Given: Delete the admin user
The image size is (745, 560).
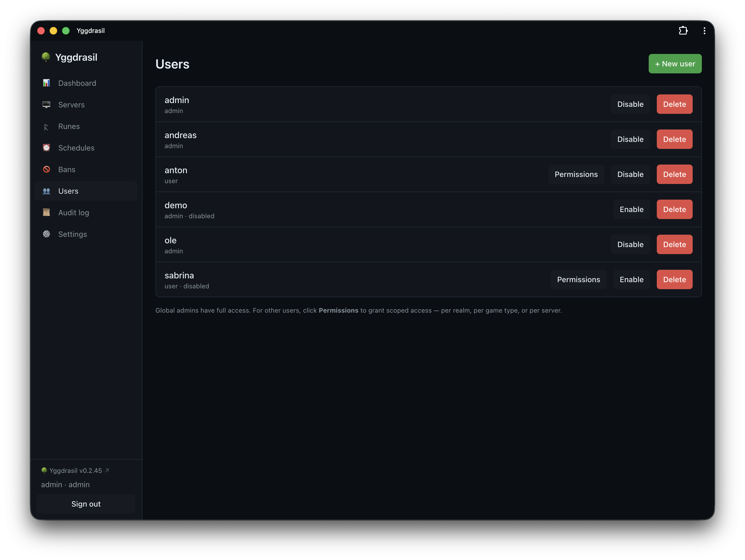Looking at the screenshot, I should pyautogui.click(x=674, y=104).
